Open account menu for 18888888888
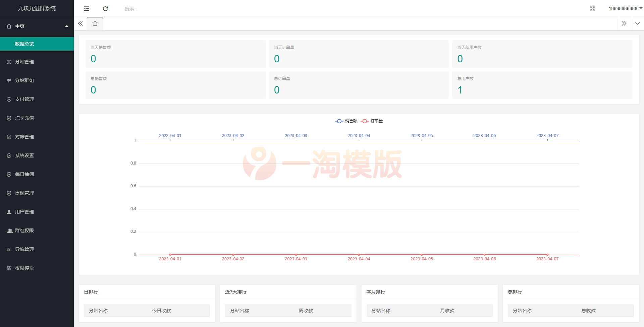The image size is (644, 327). tap(626, 8)
